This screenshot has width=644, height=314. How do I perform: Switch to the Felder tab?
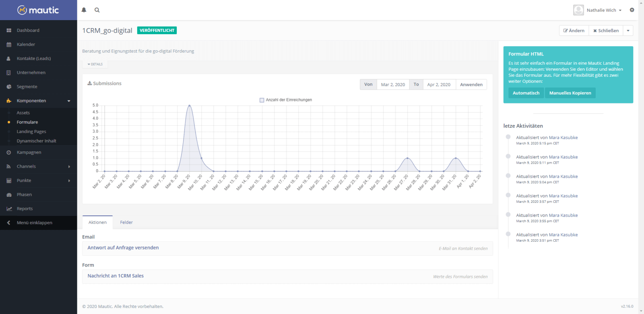[126, 222]
